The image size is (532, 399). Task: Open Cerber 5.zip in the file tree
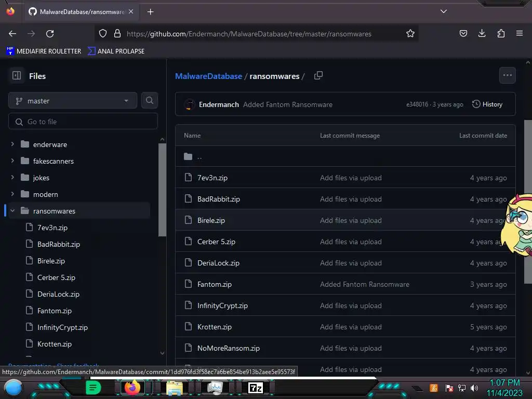tap(56, 277)
